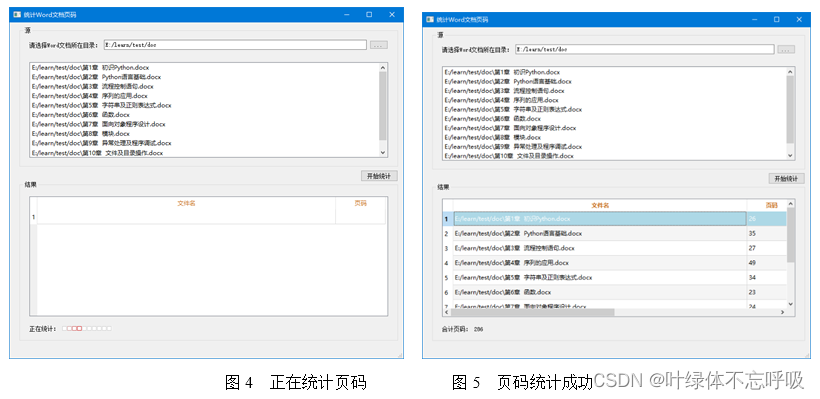Viewport: 820px width, 399px height.
Task: Click the results table scroll-right arrow in right window
Action: (x=782, y=312)
